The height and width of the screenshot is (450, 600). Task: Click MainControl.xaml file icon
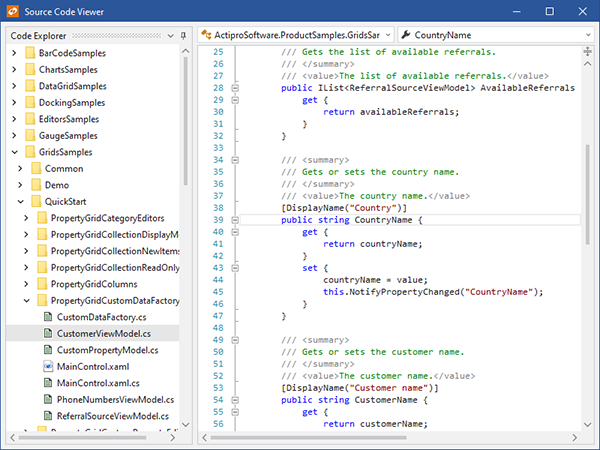click(x=48, y=366)
